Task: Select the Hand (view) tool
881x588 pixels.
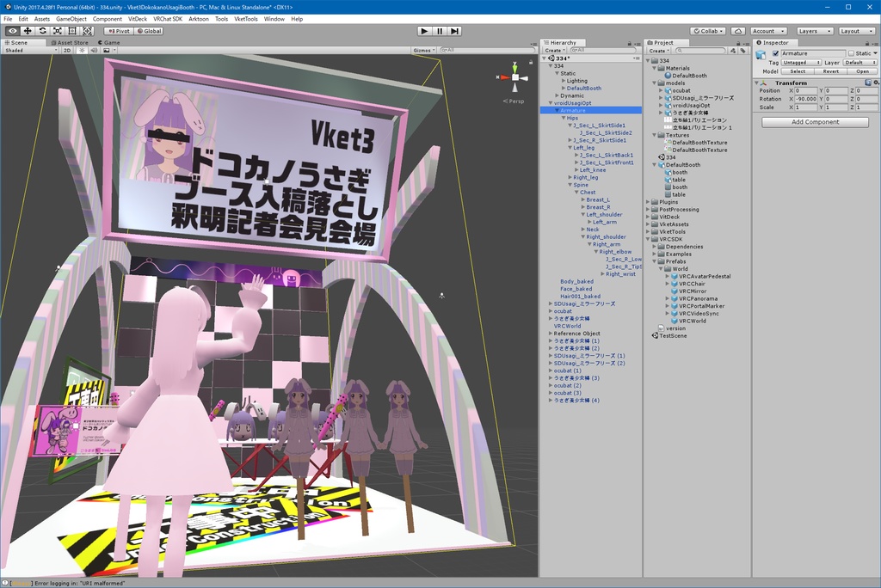Action: coord(12,31)
